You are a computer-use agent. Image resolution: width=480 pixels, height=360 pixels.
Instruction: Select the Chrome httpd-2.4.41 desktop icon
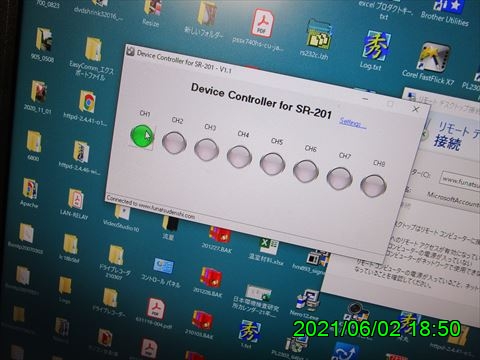pyautogui.click(x=86, y=108)
